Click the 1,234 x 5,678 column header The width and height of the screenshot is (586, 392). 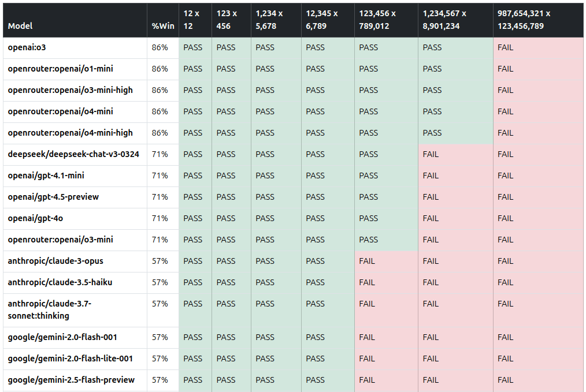click(x=269, y=20)
